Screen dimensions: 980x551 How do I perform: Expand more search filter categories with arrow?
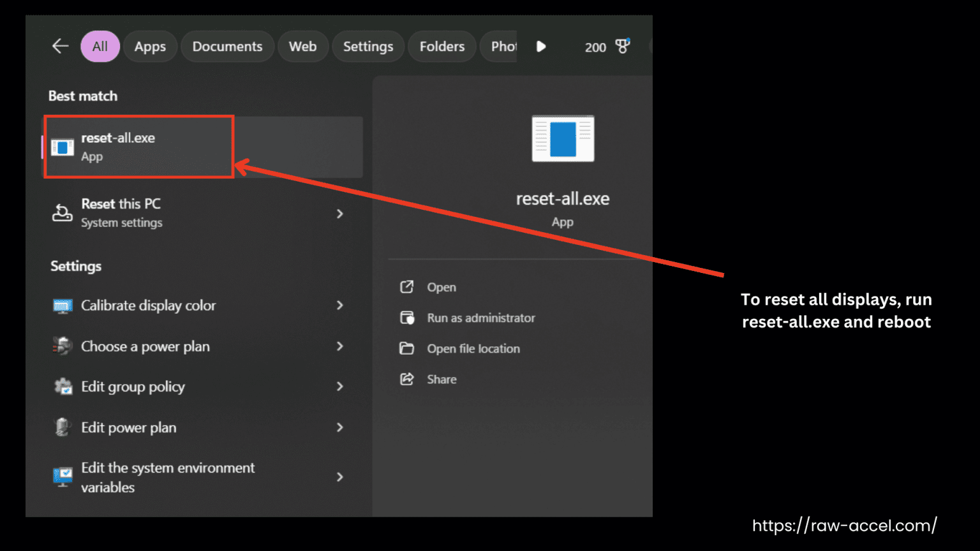(540, 46)
